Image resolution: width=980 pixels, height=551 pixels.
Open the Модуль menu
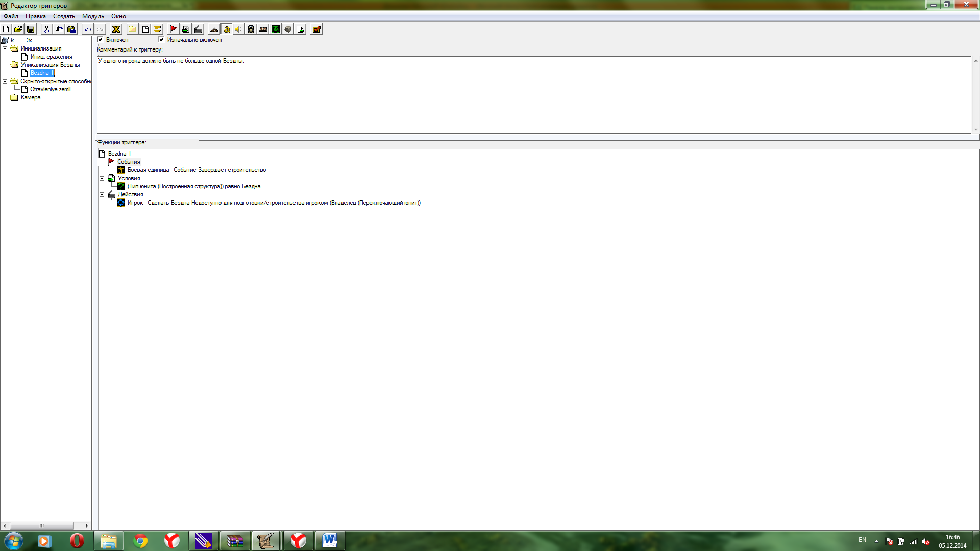tap(93, 16)
